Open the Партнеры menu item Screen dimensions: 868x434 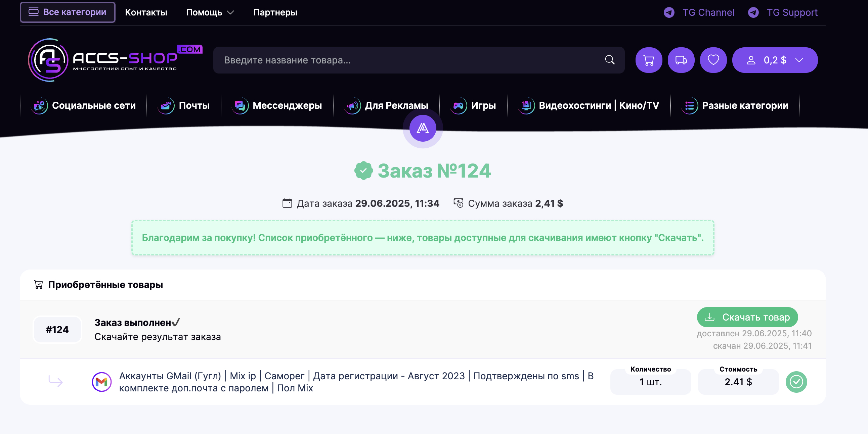[x=275, y=12]
